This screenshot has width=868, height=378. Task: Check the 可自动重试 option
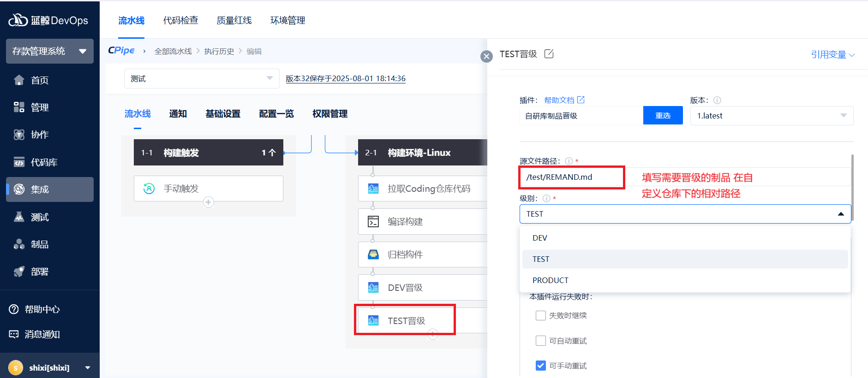[x=541, y=341]
